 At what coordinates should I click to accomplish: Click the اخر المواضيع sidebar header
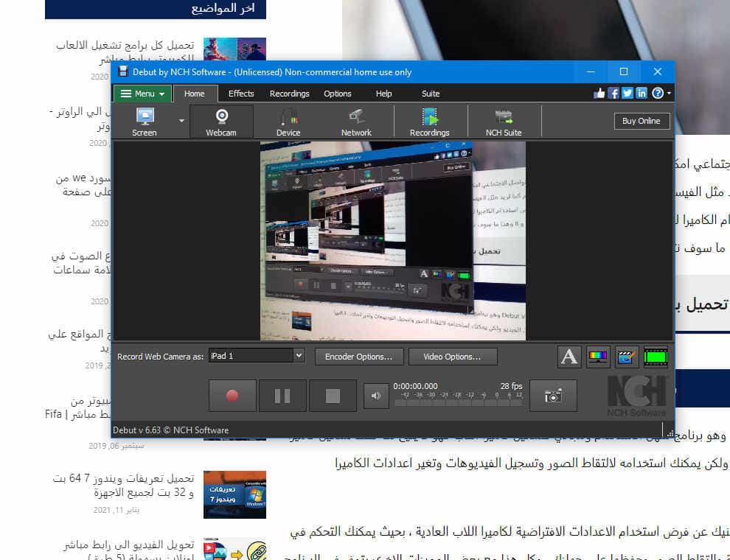156,9
